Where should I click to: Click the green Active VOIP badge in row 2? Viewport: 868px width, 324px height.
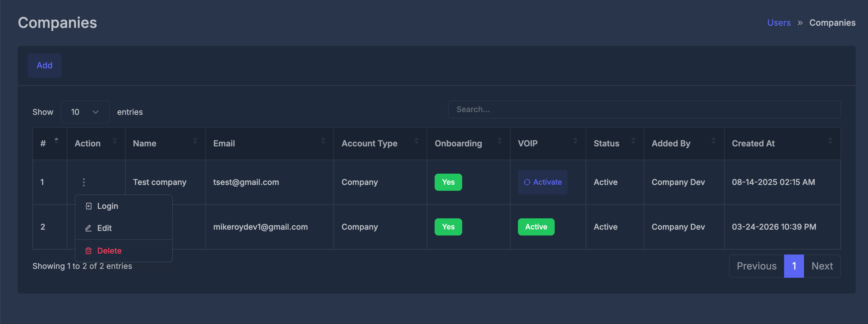tap(536, 227)
